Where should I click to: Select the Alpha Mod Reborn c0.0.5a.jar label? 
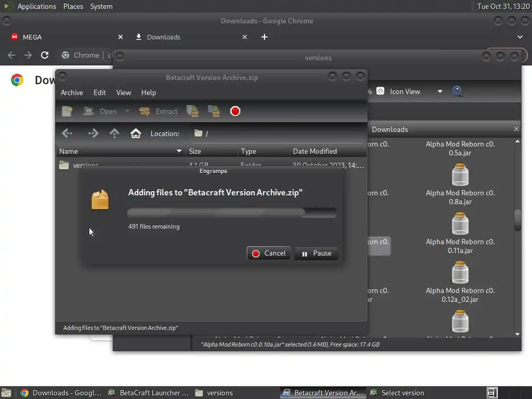pyautogui.click(x=460, y=148)
